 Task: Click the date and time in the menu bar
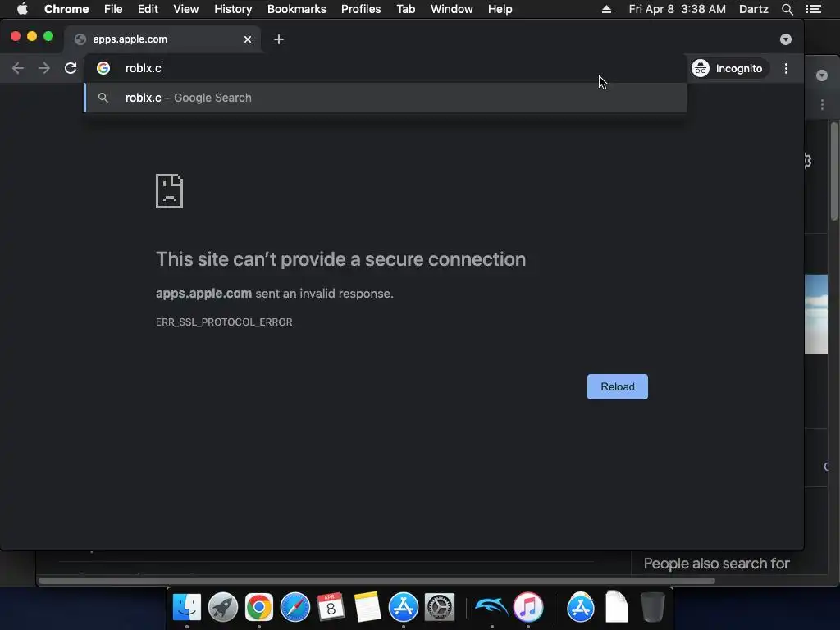click(677, 9)
